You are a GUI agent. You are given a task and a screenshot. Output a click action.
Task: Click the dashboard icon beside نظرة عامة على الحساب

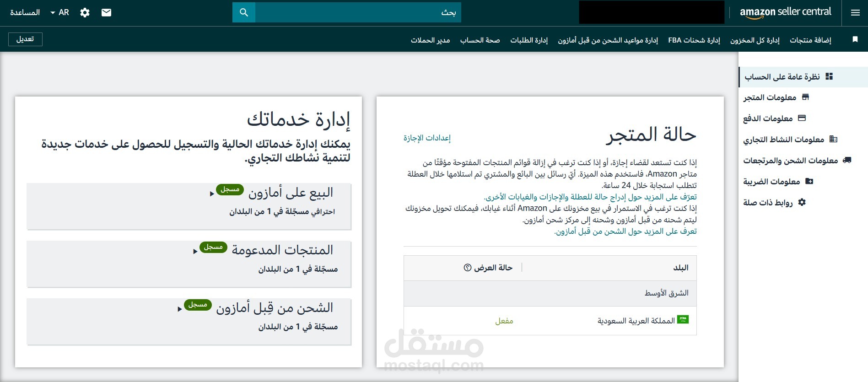point(829,76)
